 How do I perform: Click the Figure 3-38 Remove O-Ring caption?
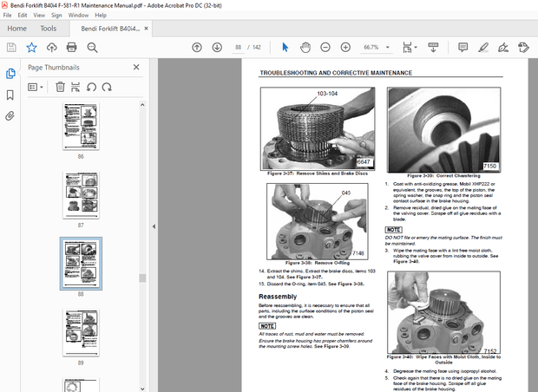point(318,263)
